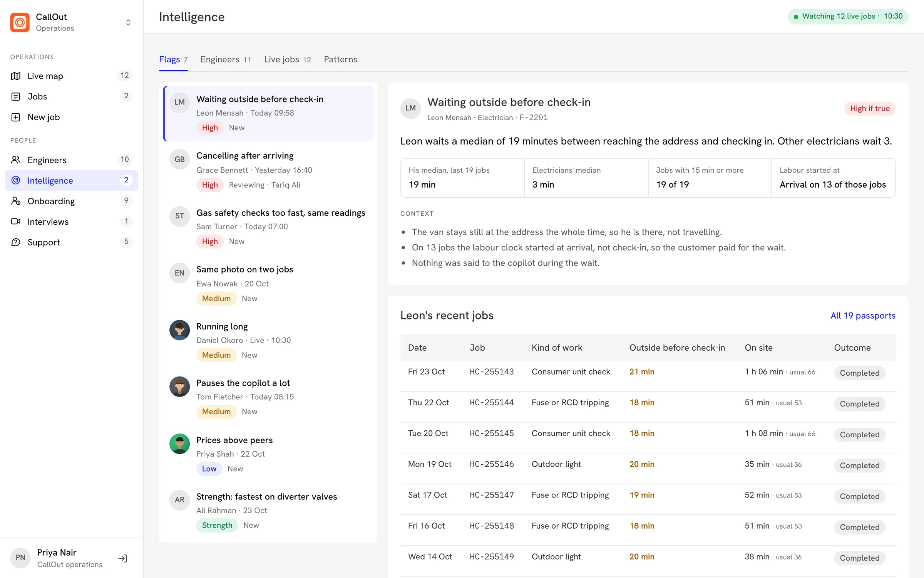Viewport: 924px width, 578px height.
Task: Open the Live jobs tab
Action: click(x=288, y=59)
